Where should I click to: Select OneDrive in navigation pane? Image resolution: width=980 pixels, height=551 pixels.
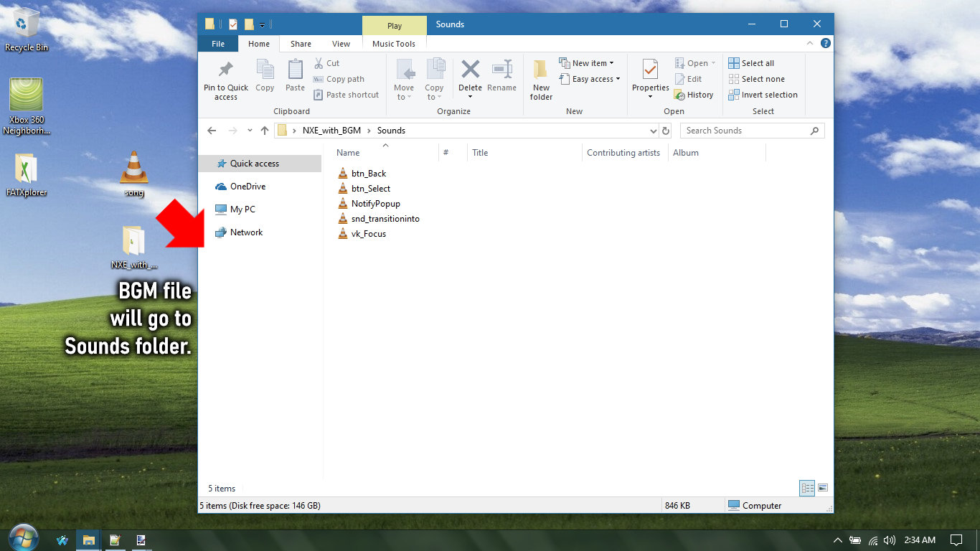pos(260,187)
